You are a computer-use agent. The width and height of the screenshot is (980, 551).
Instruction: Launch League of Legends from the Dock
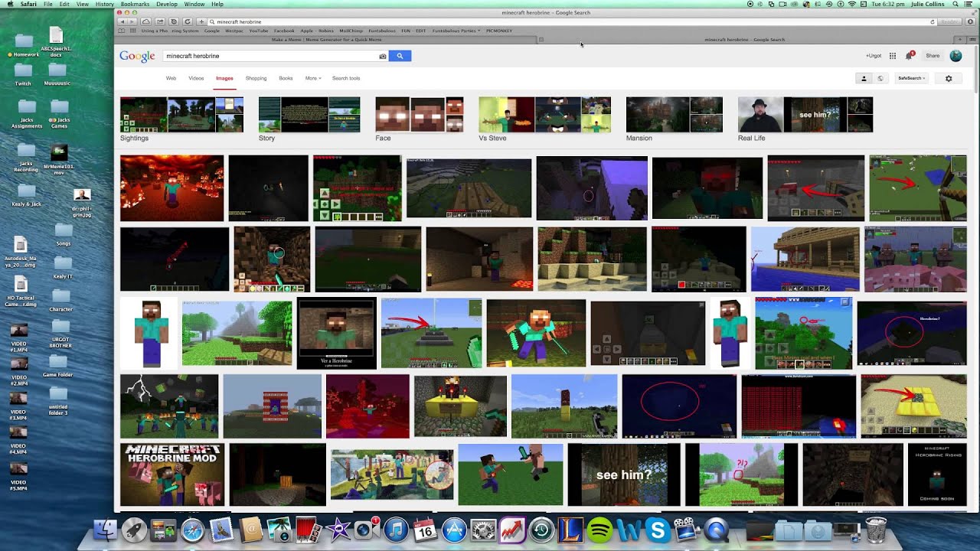pos(570,530)
